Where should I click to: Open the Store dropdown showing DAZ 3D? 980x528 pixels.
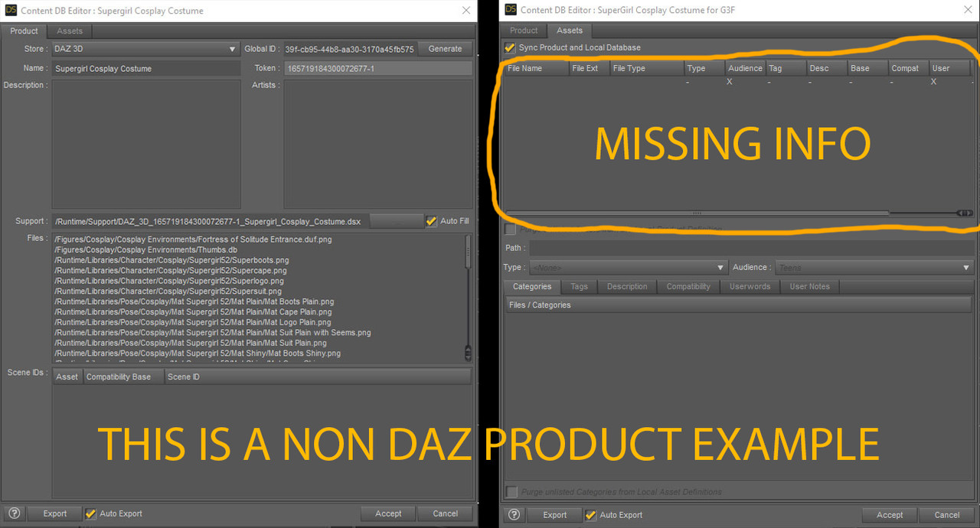click(145, 49)
